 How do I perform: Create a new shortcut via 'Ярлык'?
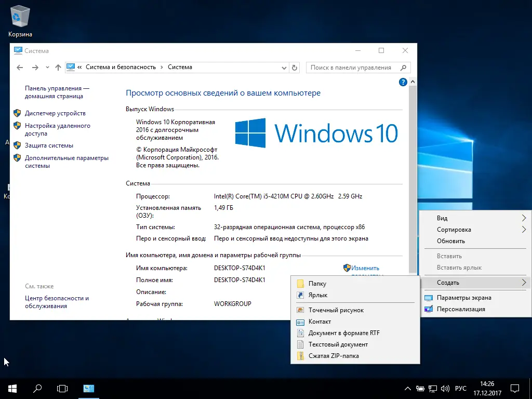pyautogui.click(x=355, y=295)
